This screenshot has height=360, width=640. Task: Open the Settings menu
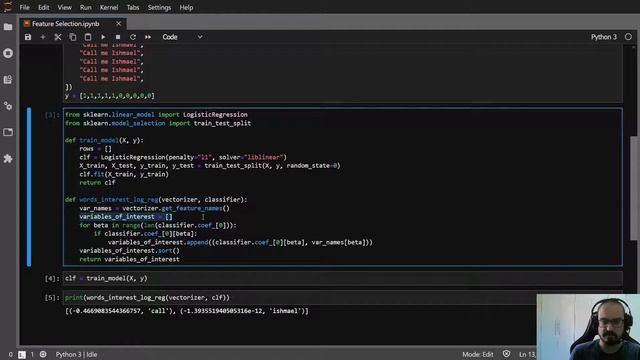159,7
